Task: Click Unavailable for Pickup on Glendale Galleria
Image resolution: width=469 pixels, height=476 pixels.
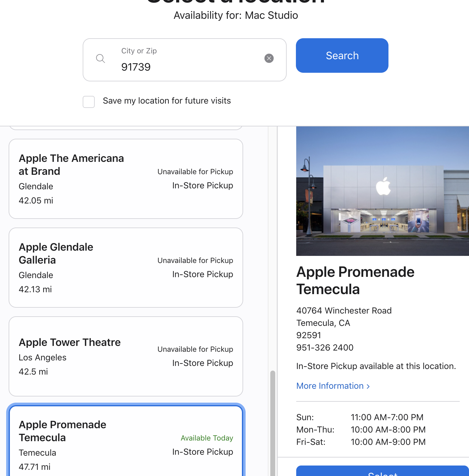Action: click(x=195, y=261)
